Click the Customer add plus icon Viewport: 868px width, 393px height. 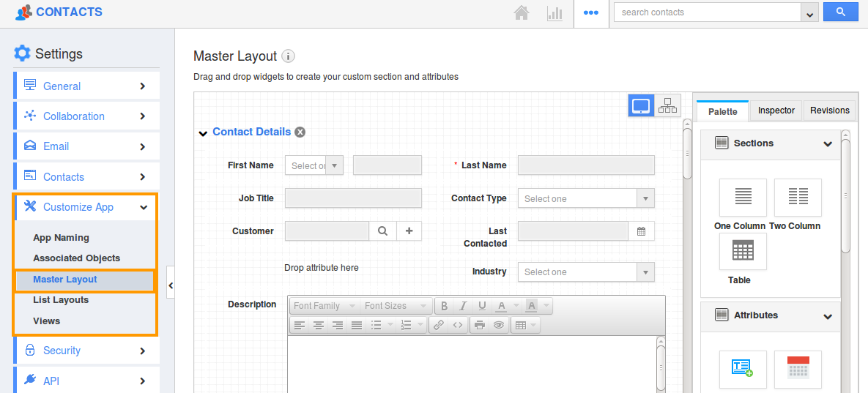pyautogui.click(x=409, y=231)
